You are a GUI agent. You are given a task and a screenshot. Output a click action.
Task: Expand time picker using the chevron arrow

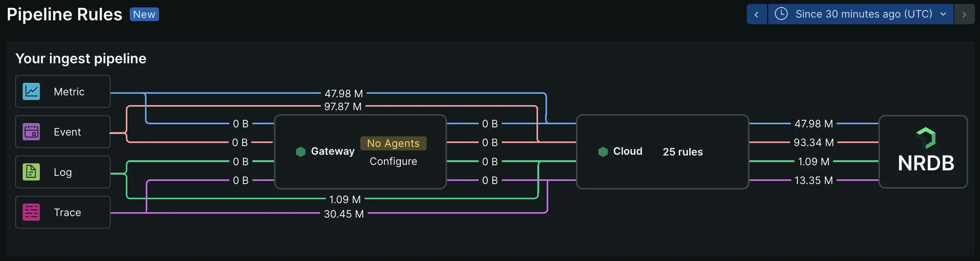click(x=943, y=14)
